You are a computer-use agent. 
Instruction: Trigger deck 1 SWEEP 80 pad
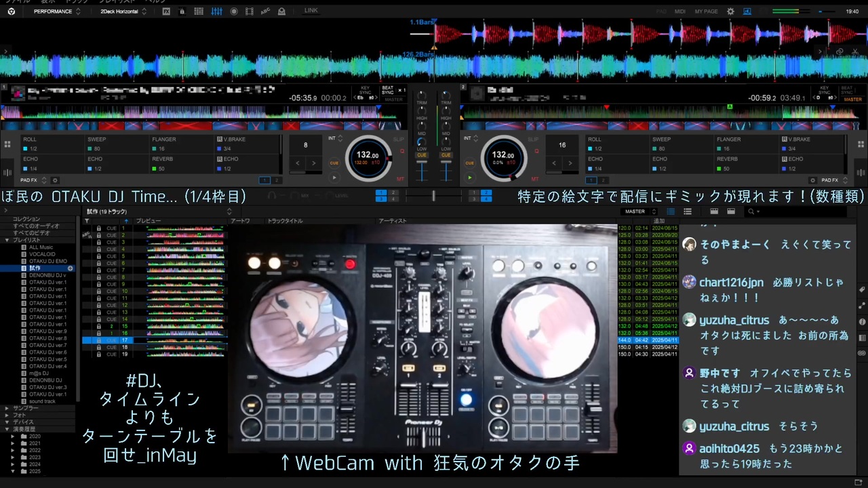pos(116,144)
